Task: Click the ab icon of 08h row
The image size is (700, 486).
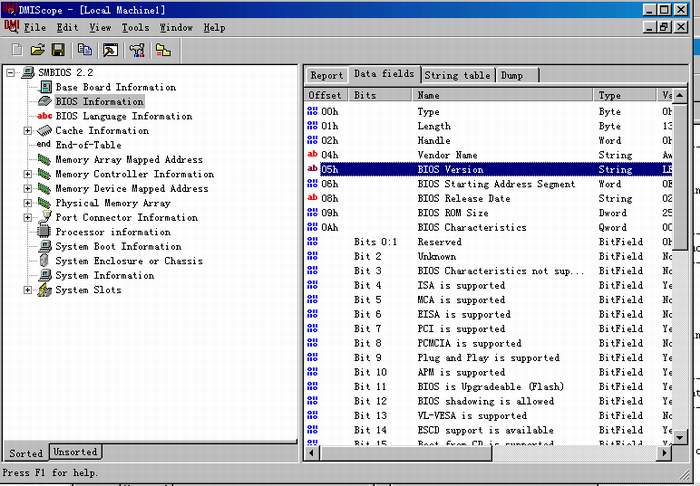Action: [x=312, y=198]
